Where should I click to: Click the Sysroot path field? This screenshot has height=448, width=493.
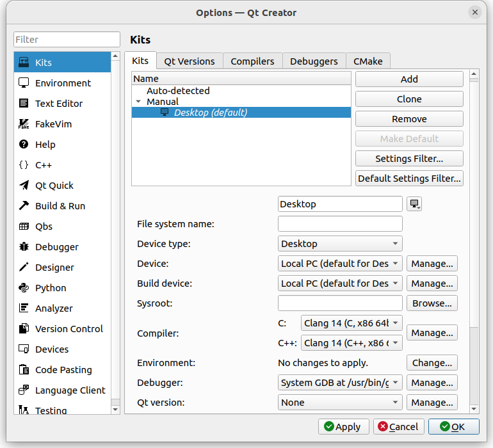(340, 303)
